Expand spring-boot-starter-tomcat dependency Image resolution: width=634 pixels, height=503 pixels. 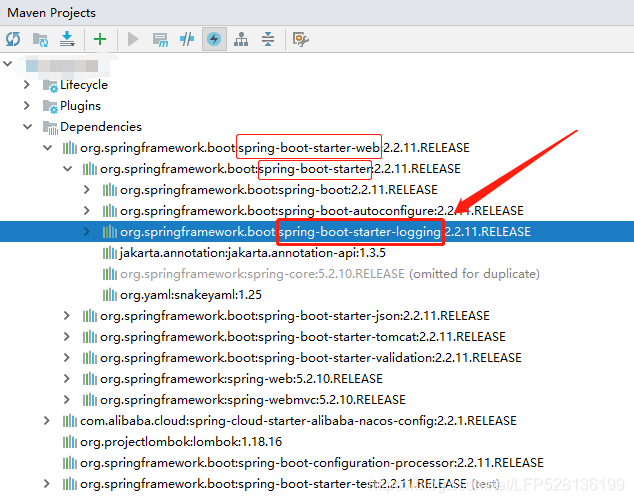pos(67,337)
